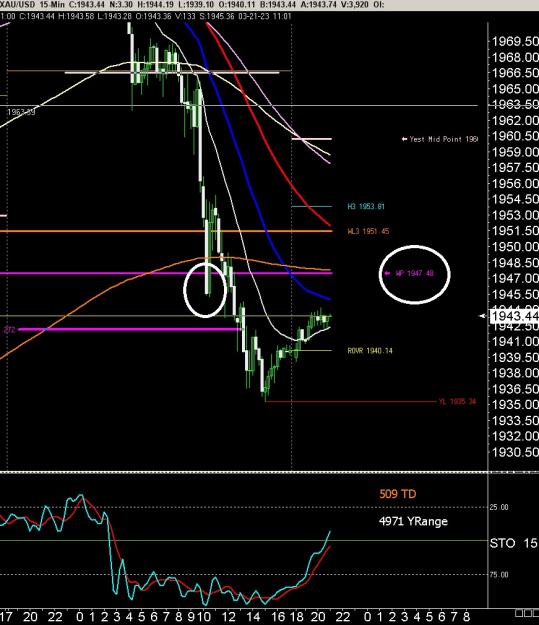
Task: Click the C:1943.44 close value in top header
Action: tap(87, 5)
